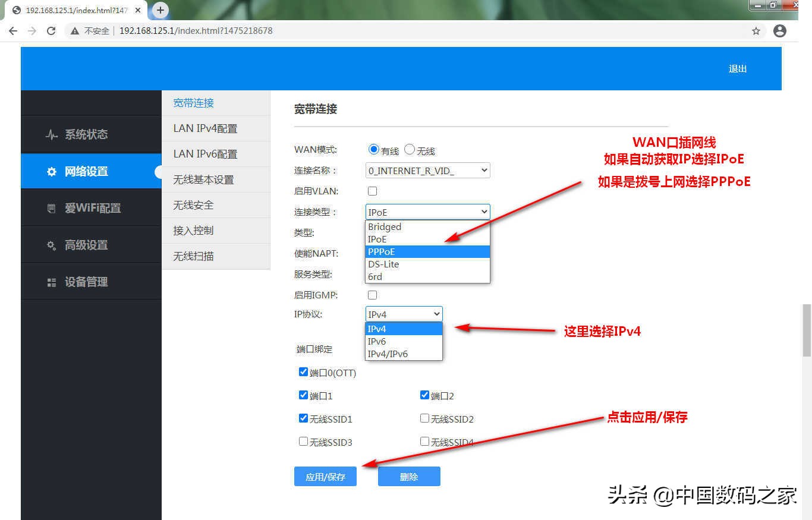Click the 网络设置 gear icon

pyautogui.click(x=52, y=171)
